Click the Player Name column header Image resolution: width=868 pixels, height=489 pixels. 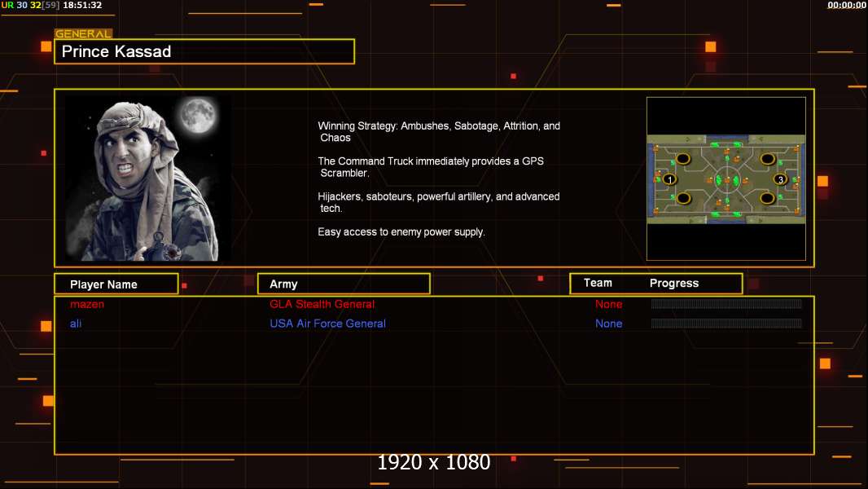(x=116, y=284)
